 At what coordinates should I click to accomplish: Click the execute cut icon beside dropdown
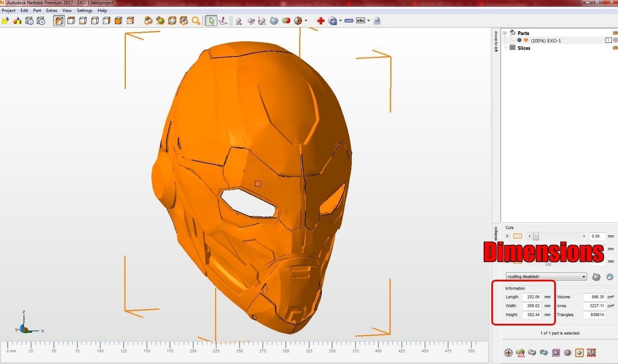point(596,277)
